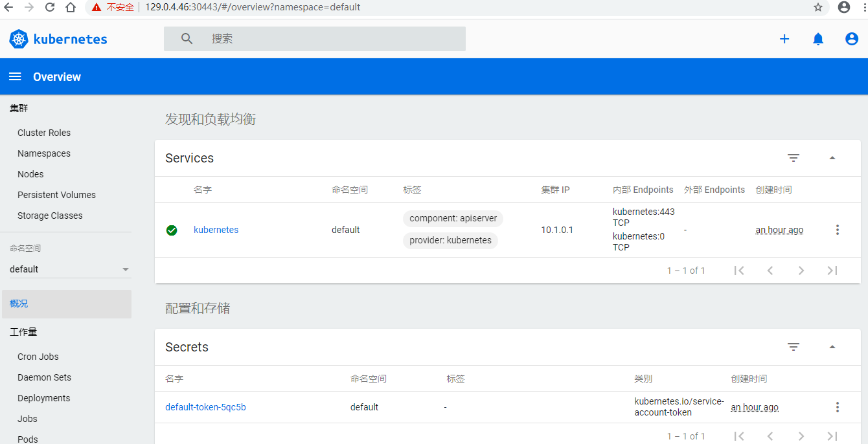The width and height of the screenshot is (868, 444).
Task: Open Namespaces in sidebar
Action: [x=44, y=153]
